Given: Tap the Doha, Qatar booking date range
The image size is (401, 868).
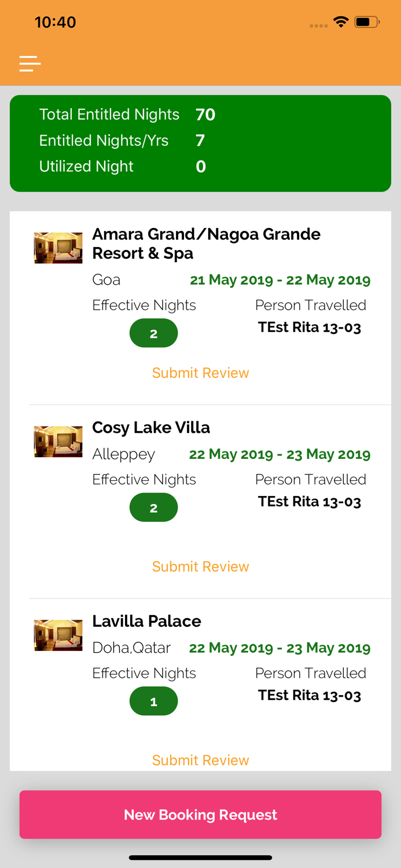Looking at the screenshot, I should (279, 648).
